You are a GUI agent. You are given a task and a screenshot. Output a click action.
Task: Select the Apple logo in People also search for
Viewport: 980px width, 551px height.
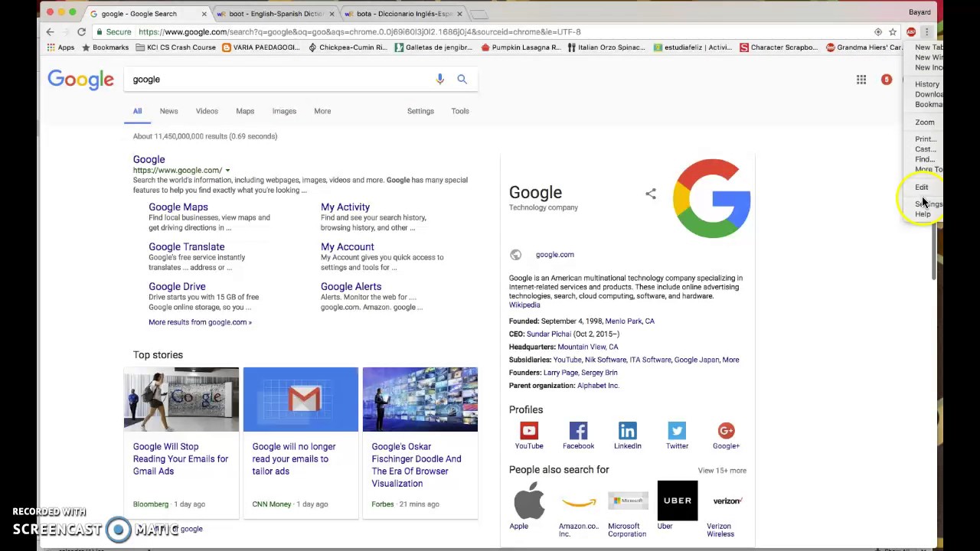coord(529,500)
